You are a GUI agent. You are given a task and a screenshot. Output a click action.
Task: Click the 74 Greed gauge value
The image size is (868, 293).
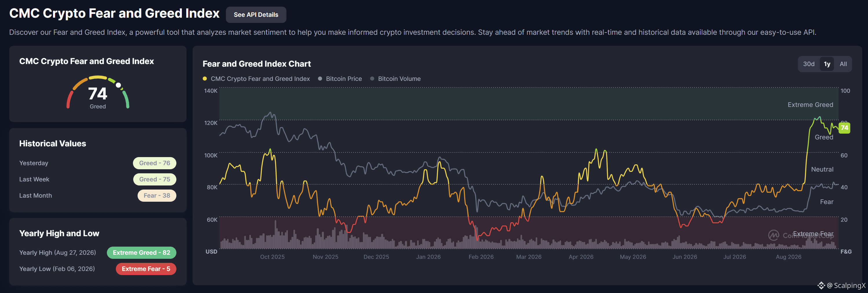click(x=98, y=97)
